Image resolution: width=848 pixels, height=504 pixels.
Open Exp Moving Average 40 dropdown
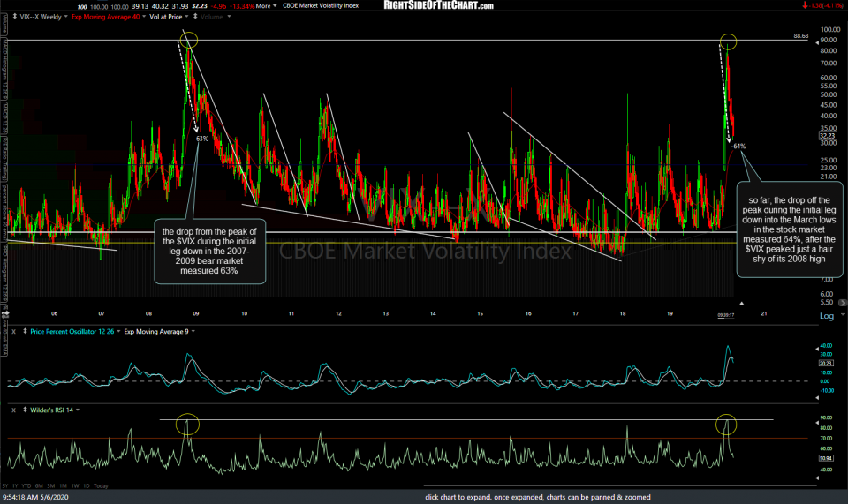point(144,17)
